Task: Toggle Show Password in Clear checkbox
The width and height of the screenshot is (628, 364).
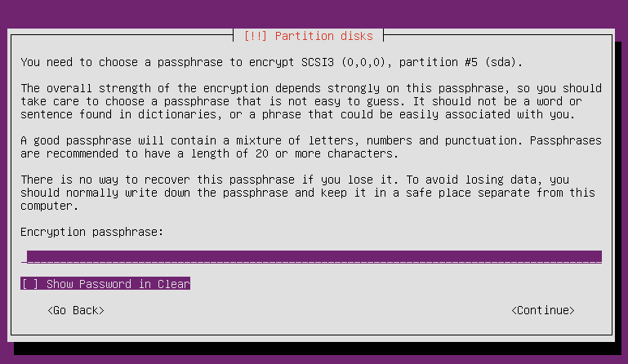Action: click(x=105, y=283)
